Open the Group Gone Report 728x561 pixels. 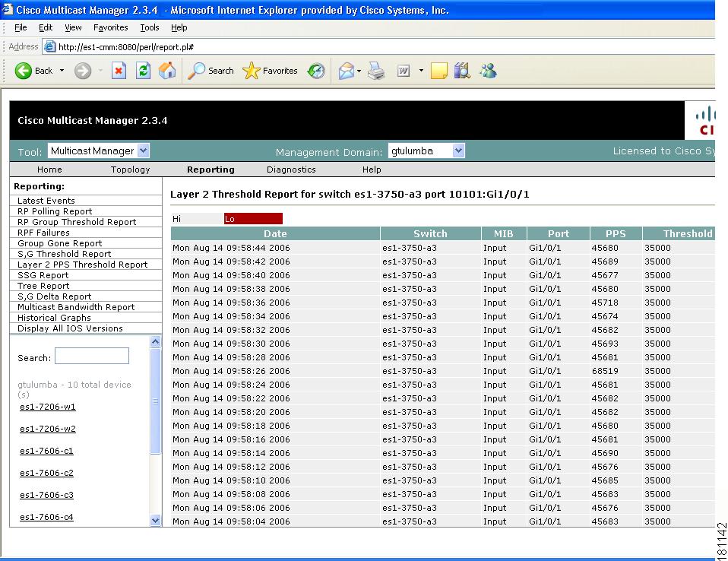59,243
